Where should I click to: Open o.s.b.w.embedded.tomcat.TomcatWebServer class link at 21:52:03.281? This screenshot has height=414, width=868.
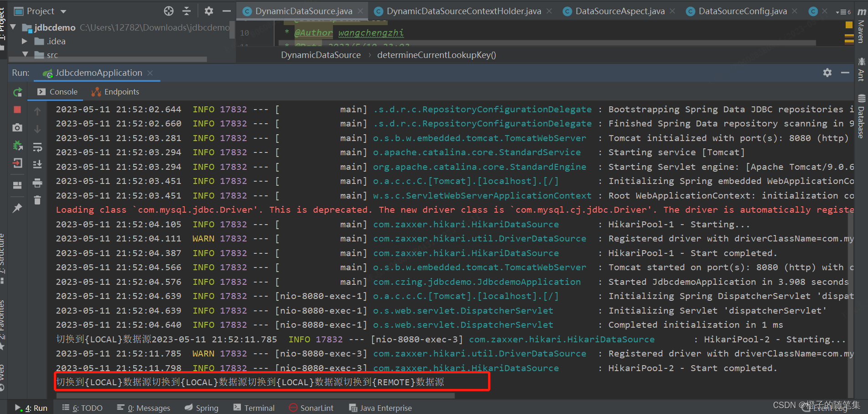479,138
